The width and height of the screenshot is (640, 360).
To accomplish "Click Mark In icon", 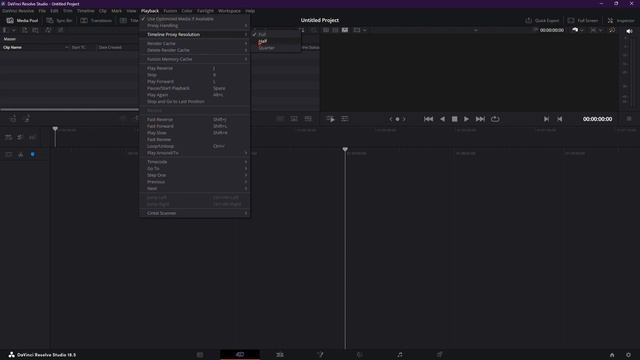I will 546,119.
